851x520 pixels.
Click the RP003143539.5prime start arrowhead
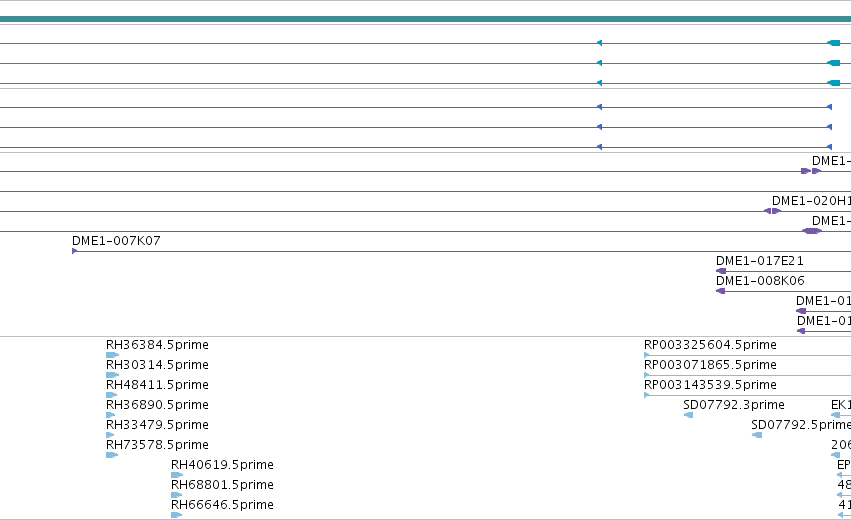point(646,395)
